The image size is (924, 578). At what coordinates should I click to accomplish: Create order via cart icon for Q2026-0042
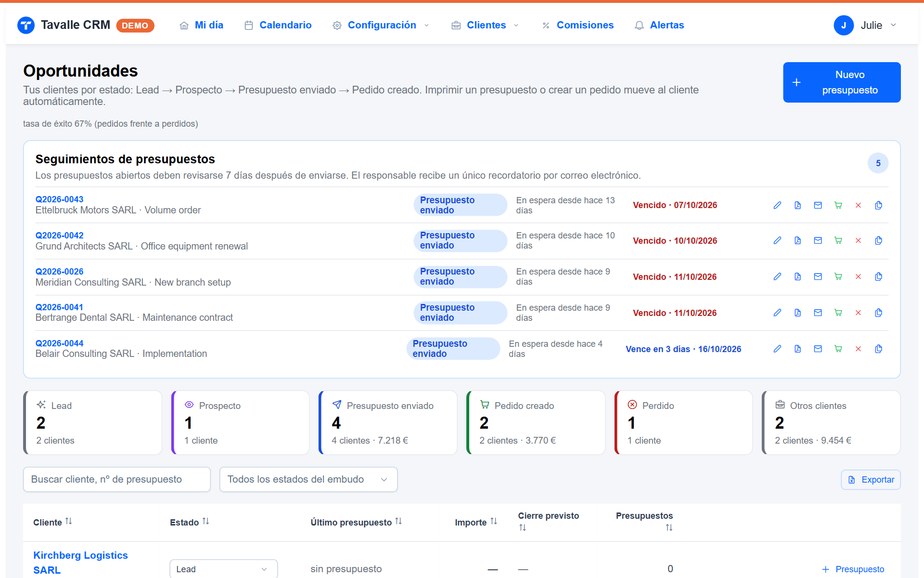(838, 240)
